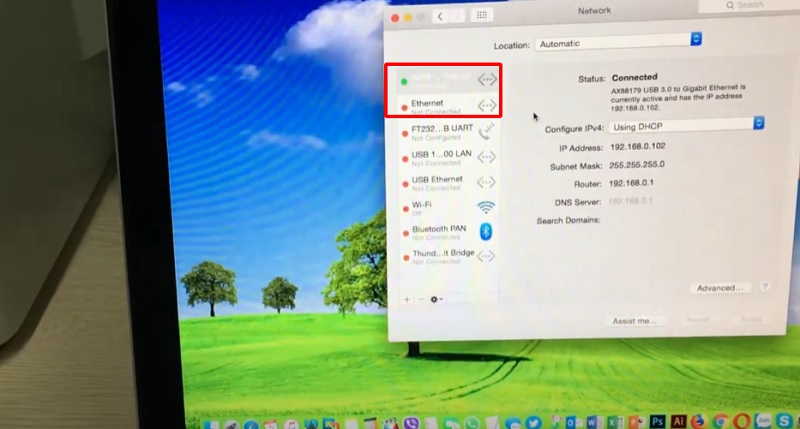Click the phone modem icon beside FT232...B UART

pyautogui.click(x=486, y=131)
